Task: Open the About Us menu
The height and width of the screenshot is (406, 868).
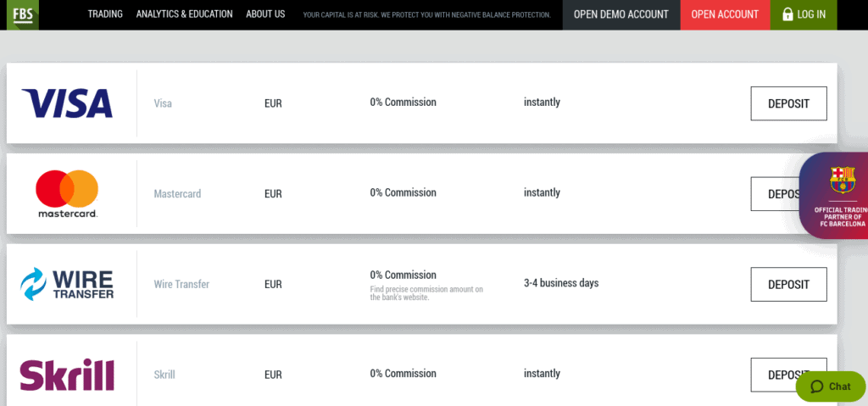Action: 265,14
